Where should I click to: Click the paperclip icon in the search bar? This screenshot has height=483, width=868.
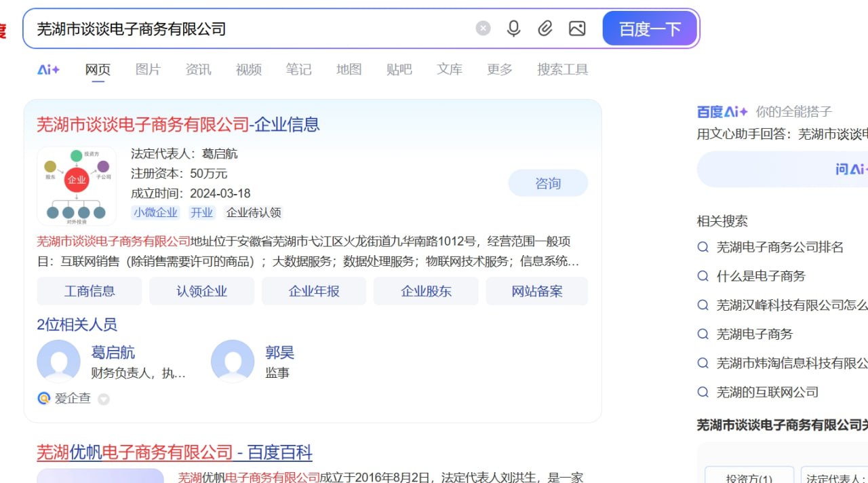pyautogui.click(x=545, y=28)
